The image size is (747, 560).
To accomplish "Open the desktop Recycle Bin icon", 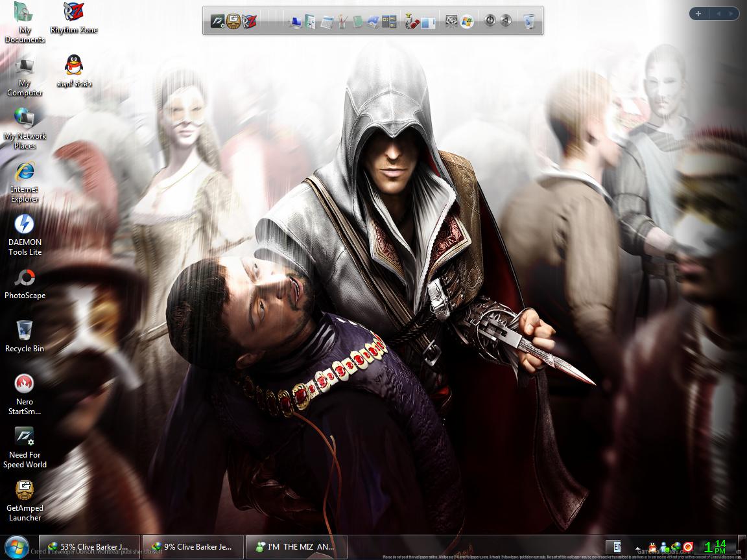I will click(x=24, y=337).
